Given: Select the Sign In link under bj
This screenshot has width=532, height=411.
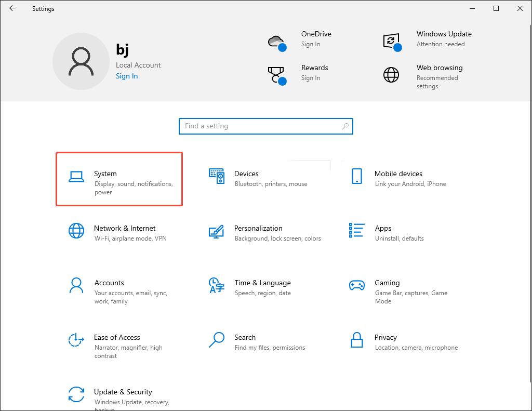Looking at the screenshot, I should (x=127, y=76).
